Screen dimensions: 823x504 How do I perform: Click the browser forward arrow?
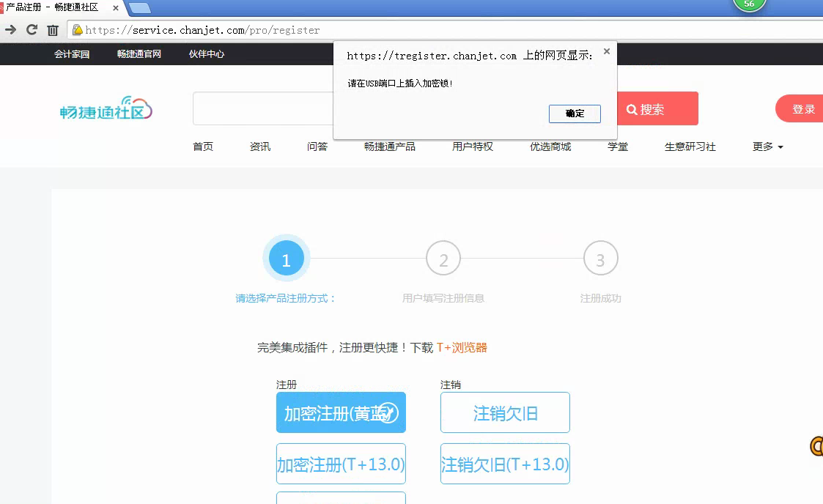[x=10, y=30]
